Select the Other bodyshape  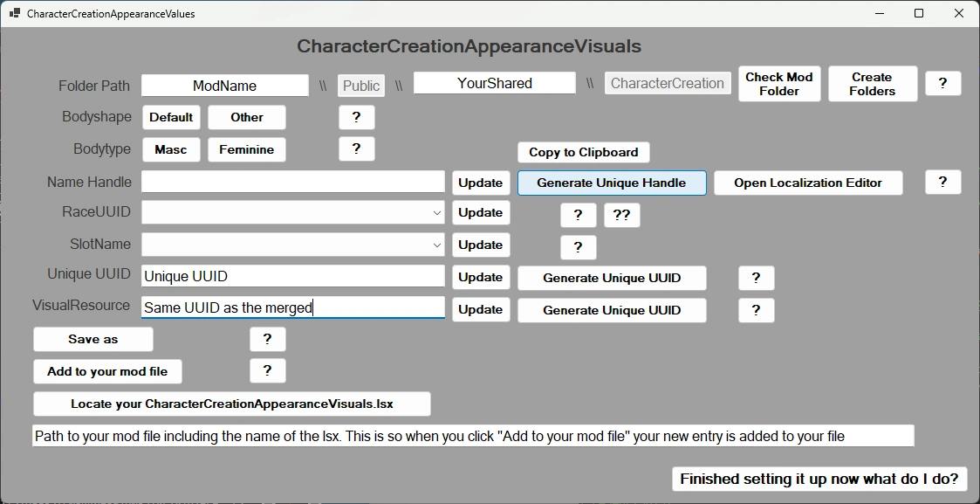pyautogui.click(x=247, y=117)
